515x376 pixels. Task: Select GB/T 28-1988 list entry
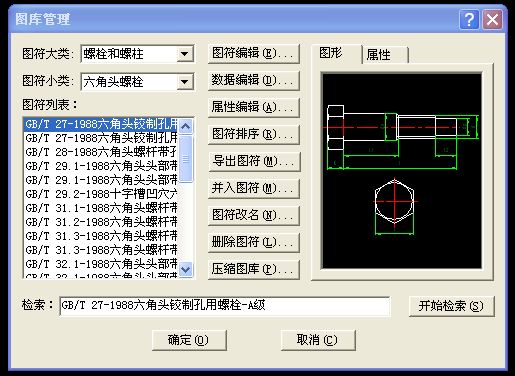(x=101, y=152)
